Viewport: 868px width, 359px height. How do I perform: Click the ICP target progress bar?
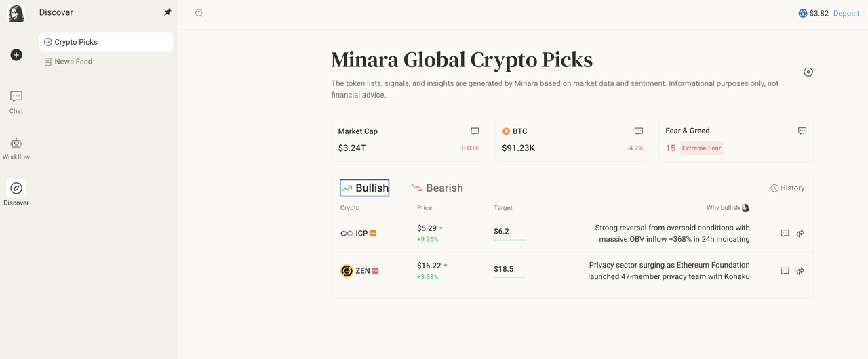click(510, 240)
